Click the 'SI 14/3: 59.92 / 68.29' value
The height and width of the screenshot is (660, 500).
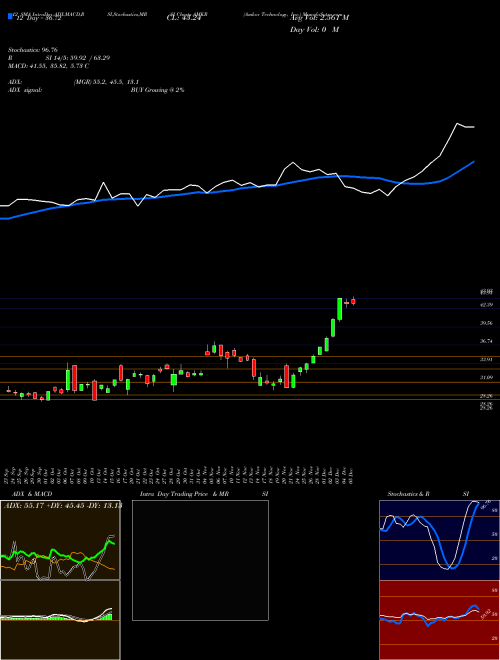78,58
